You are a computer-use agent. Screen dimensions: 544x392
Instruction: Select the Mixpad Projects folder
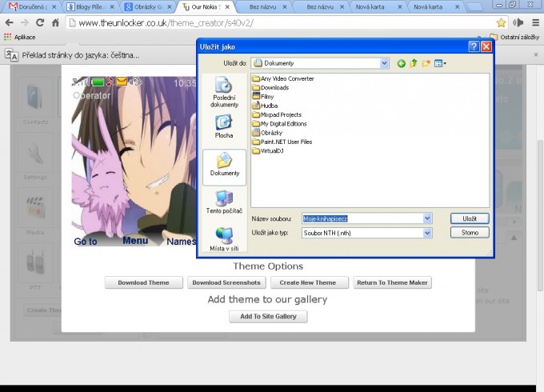tap(278, 115)
